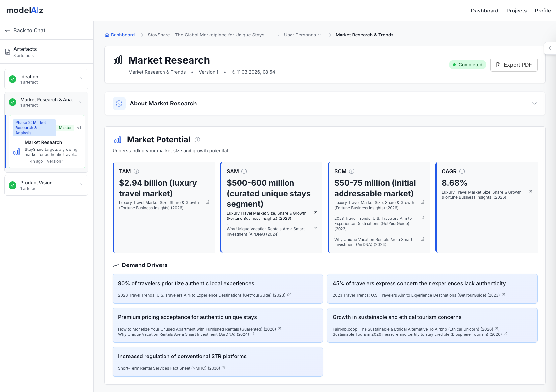
Task: Open the TAM info tooltip icon
Action: 137,171
